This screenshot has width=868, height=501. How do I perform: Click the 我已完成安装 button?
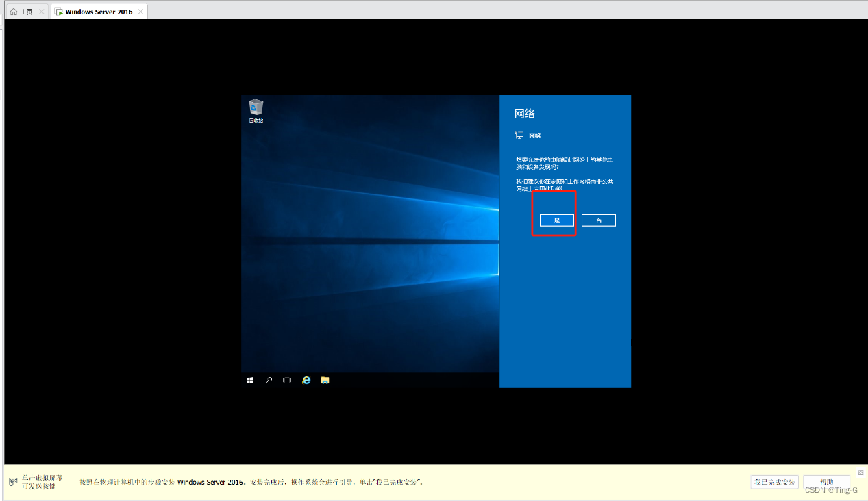pos(775,482)
